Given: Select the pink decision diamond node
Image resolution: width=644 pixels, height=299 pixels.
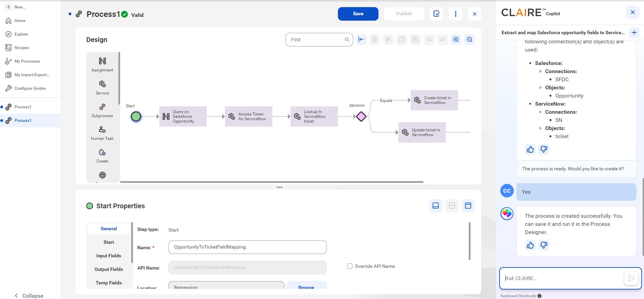Looking at the screenshot, I should (361, 116).
